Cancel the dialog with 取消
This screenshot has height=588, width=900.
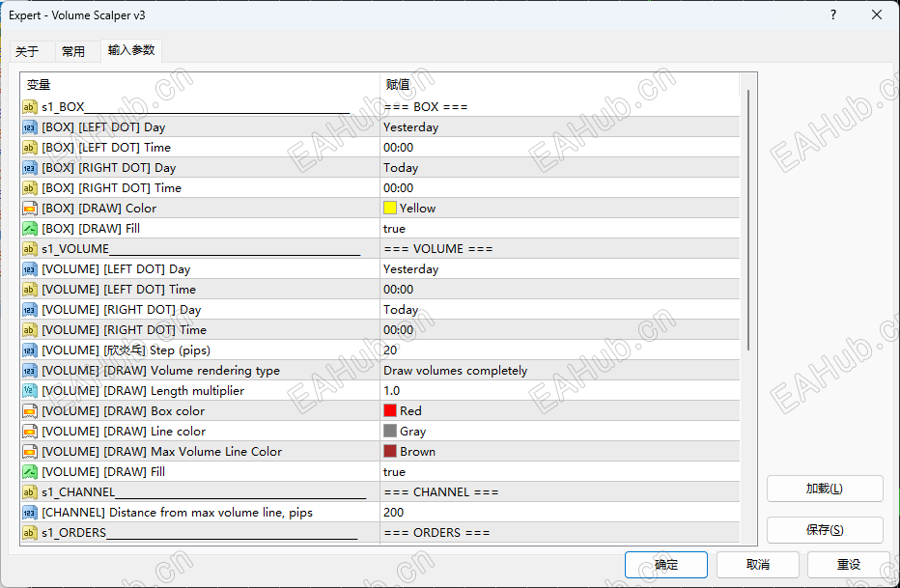pos(758,565)
